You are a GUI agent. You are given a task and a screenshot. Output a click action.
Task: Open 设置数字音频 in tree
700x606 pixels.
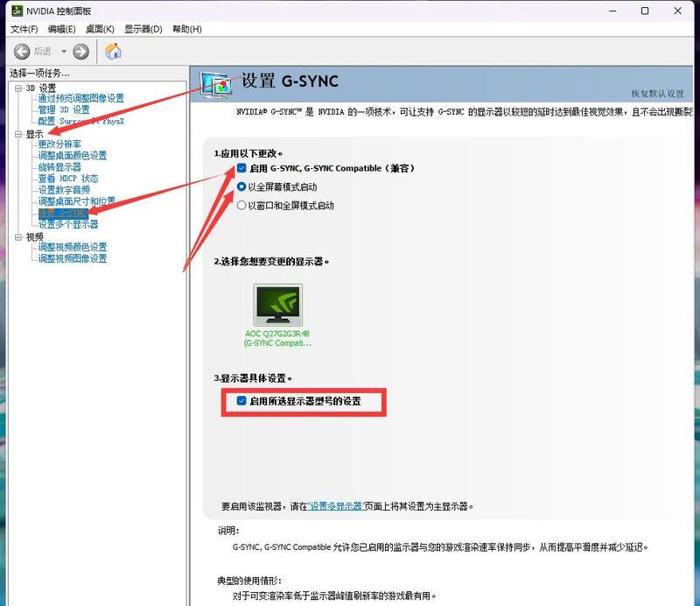pos(64,190)
